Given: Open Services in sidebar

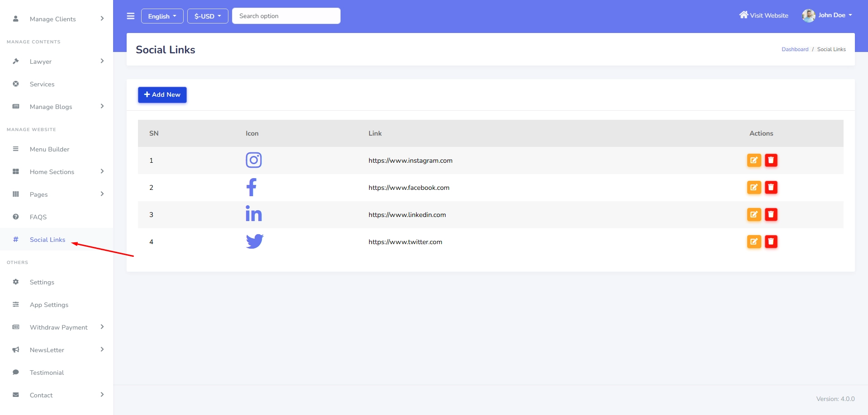Looking at the screenshot, I should tap(57, 84).
